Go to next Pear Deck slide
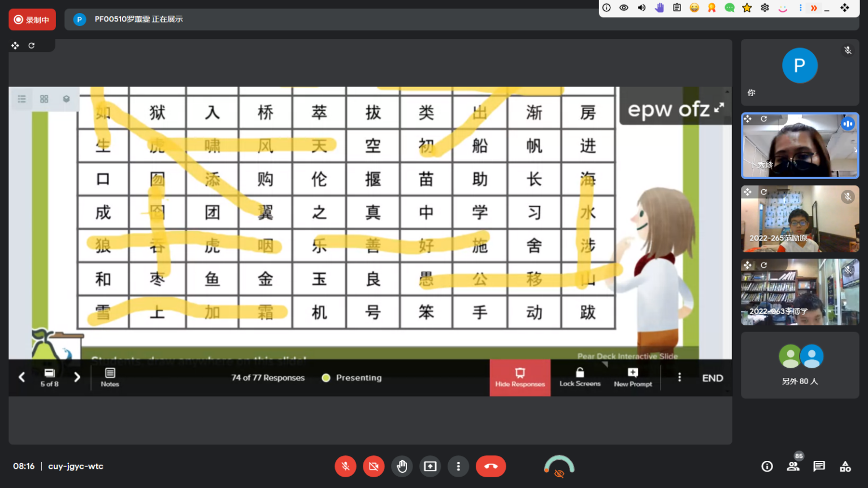Screen dimensions: 868x488 click(x=77, y=377)
